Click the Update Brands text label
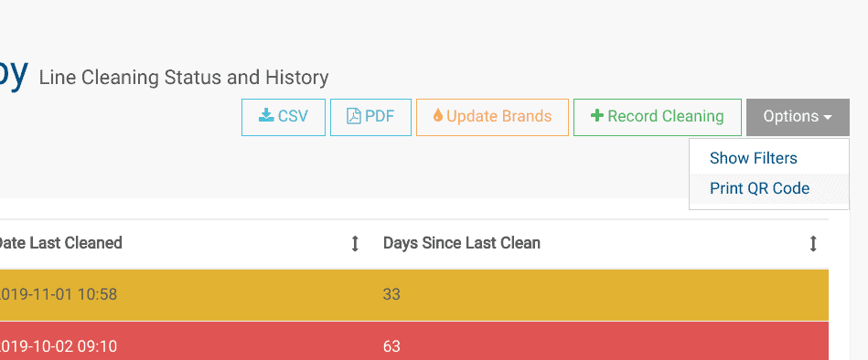 (498, 116)
